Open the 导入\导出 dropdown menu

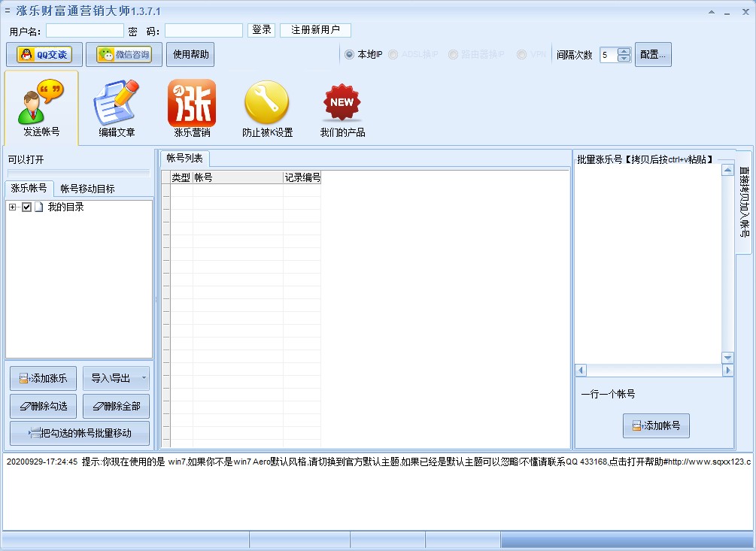pos(144,378)
